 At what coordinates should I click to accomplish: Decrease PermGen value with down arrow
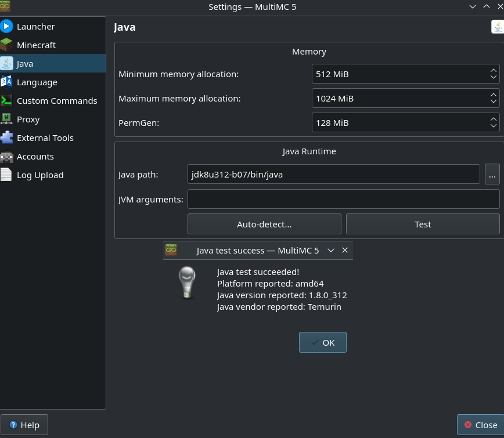(x=493, y=126)
